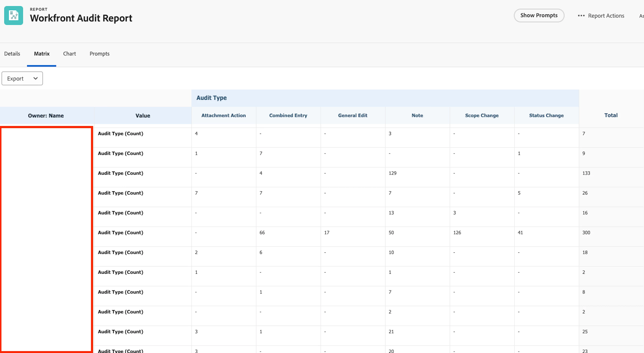Click the 129 Note count cell
644x353 pixels.
tap(392, 173)
